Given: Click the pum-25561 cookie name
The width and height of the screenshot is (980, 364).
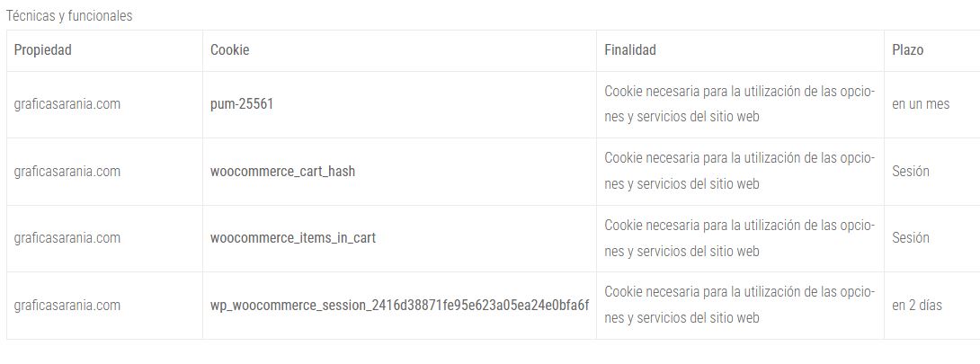Looking at the screenshot, I should click(x=242, y=104).
